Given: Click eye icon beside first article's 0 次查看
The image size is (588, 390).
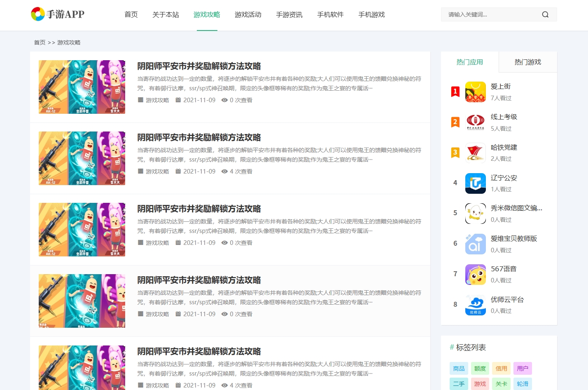Looking at the screenshot, I should (224, 100).
